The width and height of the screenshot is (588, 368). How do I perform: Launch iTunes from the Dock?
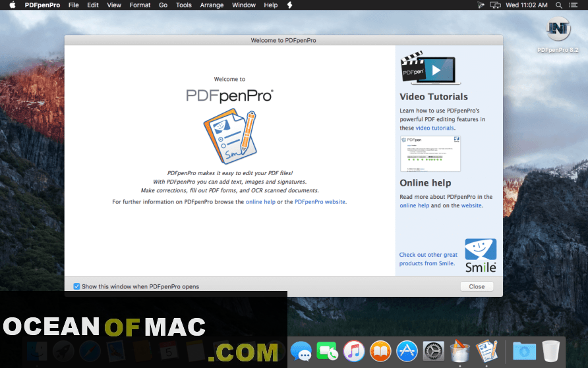coord(353,352)
